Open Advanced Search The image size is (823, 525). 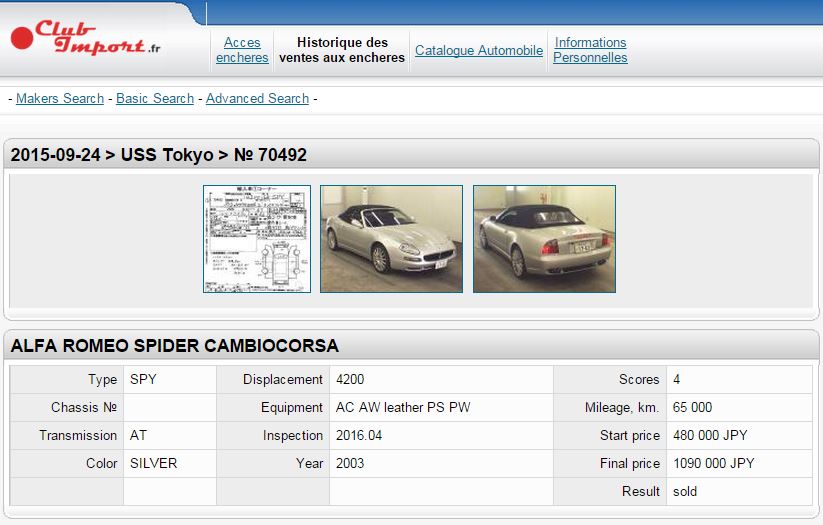pos(257,98)
